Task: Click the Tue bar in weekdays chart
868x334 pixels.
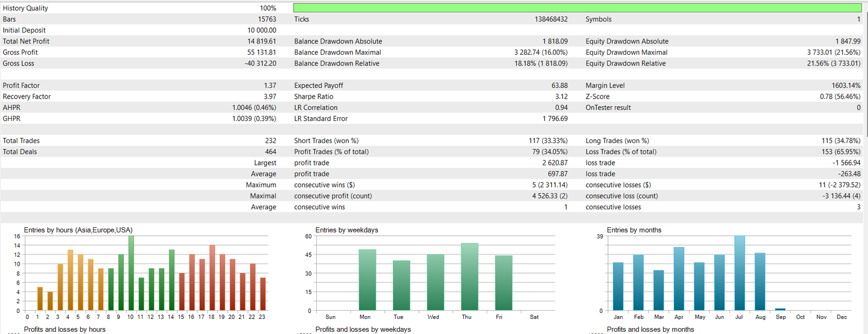Action: (x=401, y=286)
